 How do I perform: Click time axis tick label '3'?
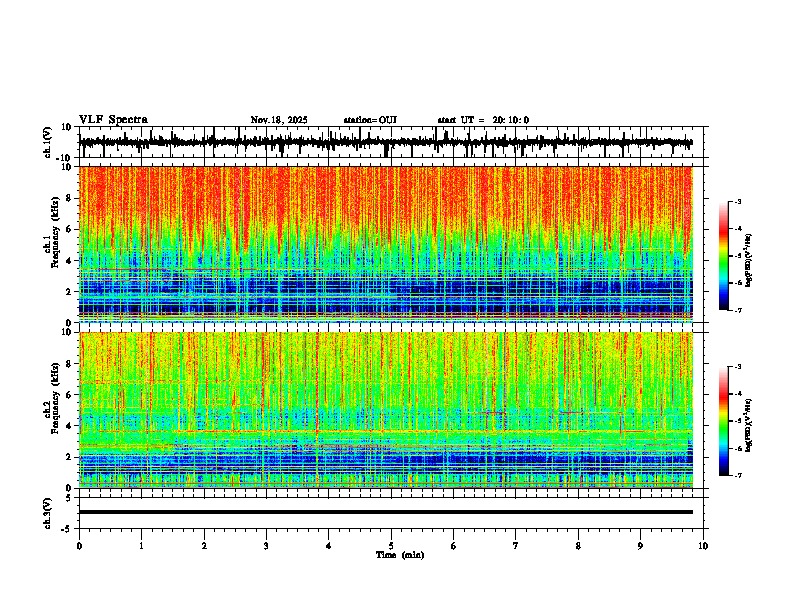(266, 546)
